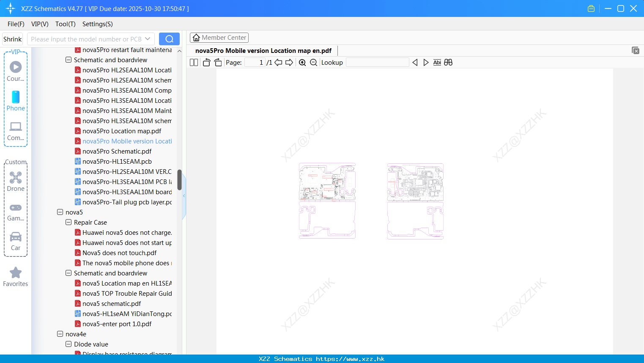Open the VIP(V) menu
The height and width of the screenshot is (363, 644).
click(40, 24)
